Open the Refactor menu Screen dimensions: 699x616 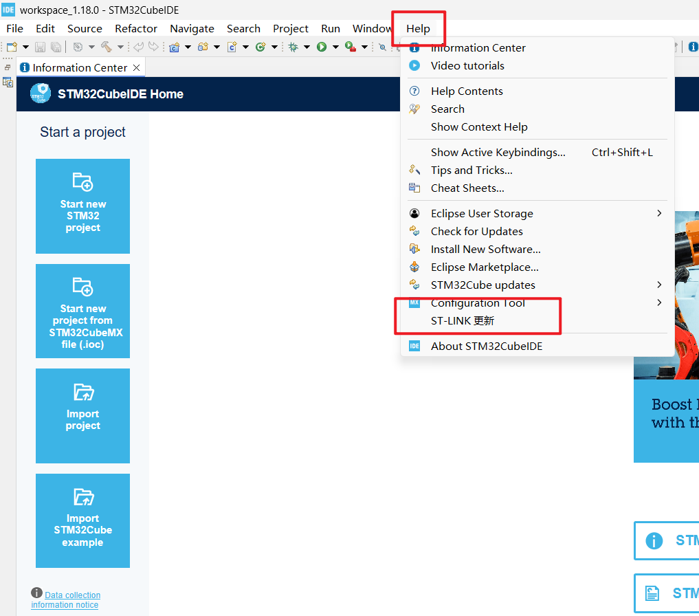point(136,29)
